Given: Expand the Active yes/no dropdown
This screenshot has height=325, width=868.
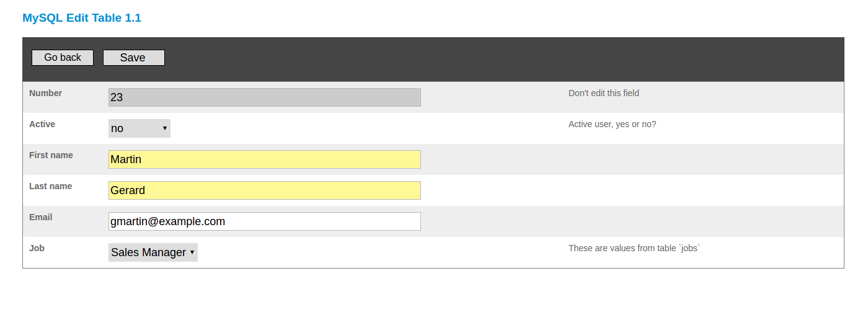Looking at the screenshot, I should pyautogui.click(x=139, y=128).
